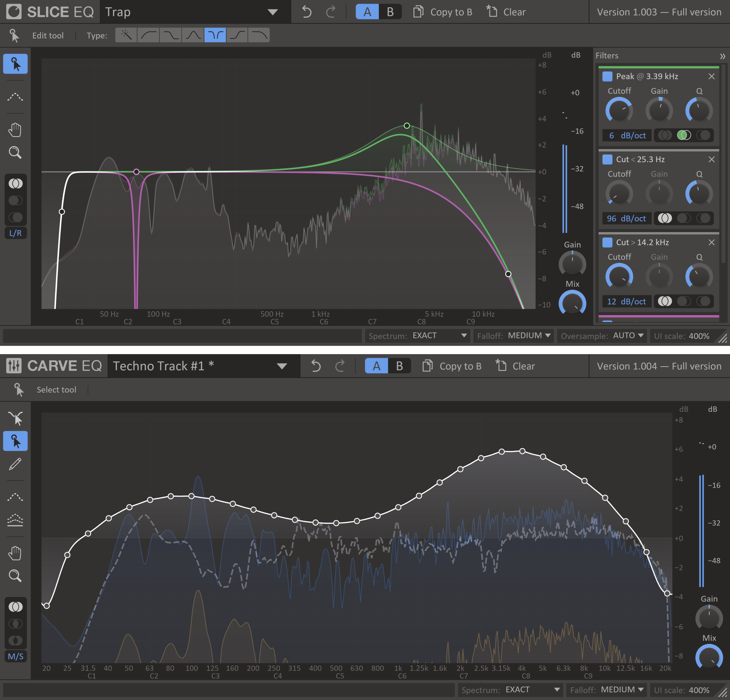Select the notch filter type in Slice EQ
The height and width of the screenshot is (700, 730).
click(215, 35)
